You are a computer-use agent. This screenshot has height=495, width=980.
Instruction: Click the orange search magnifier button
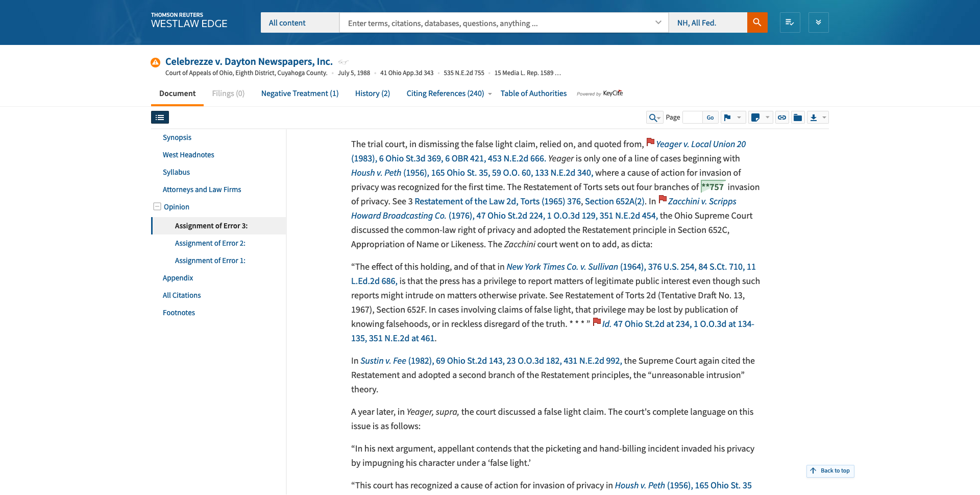tap(757, 22)
